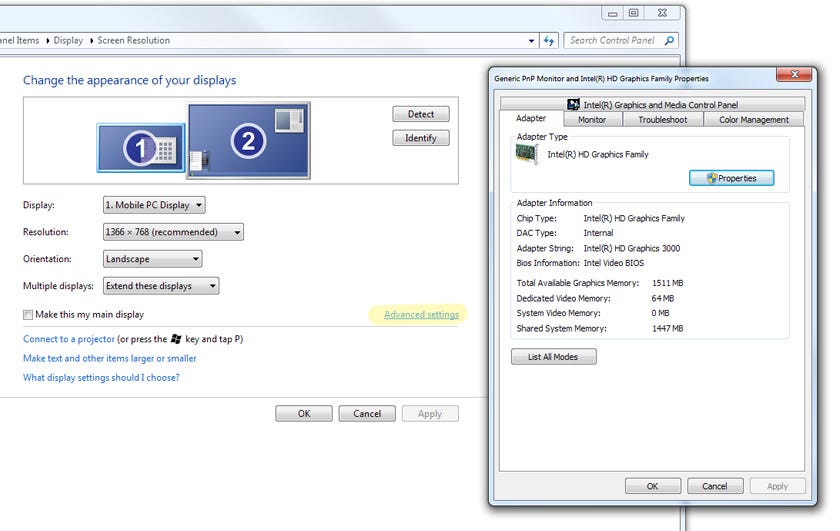Viewport: 840px width, 531px height.
Task: Click Display in the breadcrumb path
Action: [68, 40]
